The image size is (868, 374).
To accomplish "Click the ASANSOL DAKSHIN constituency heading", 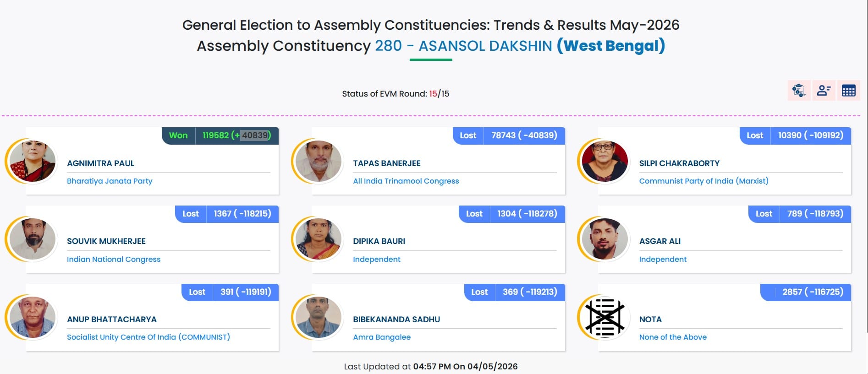I will click(485, 46).
